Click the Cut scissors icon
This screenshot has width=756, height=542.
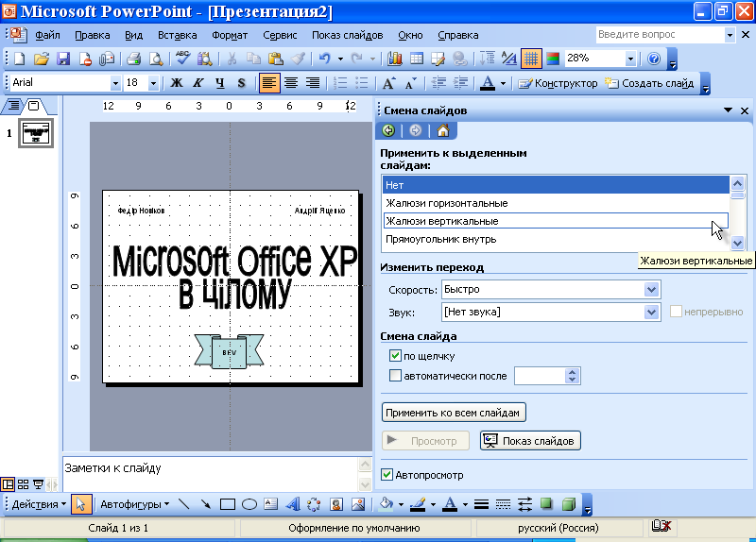click(x=232, y=59)
